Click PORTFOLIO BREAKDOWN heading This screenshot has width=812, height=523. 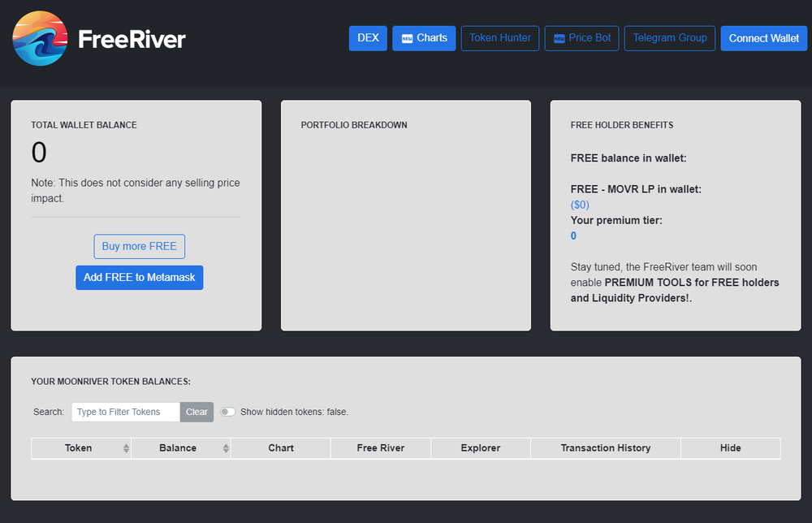(354, 125)
